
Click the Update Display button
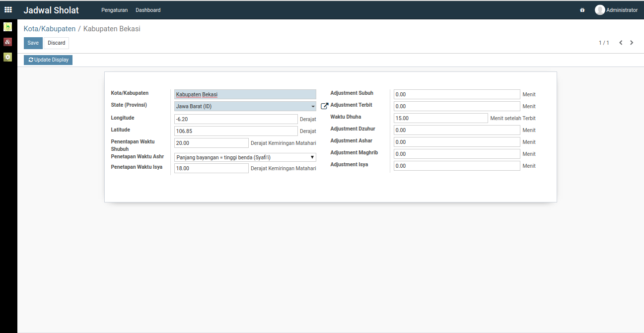tap(48, 60)
